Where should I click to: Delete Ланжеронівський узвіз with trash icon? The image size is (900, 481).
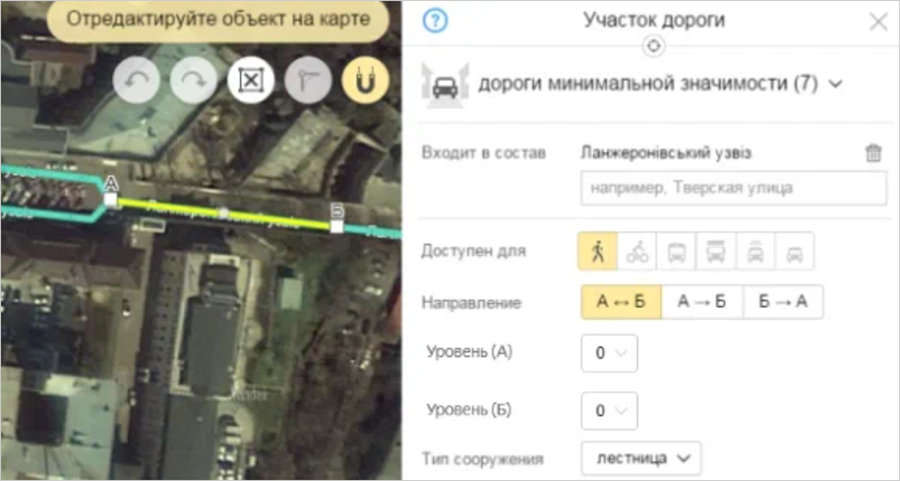tap(873, 153)
